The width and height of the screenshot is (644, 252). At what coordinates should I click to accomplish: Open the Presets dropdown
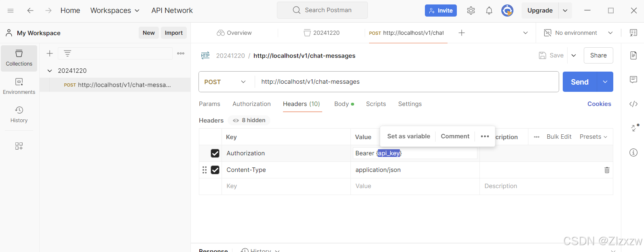click(x=593, y=137)
